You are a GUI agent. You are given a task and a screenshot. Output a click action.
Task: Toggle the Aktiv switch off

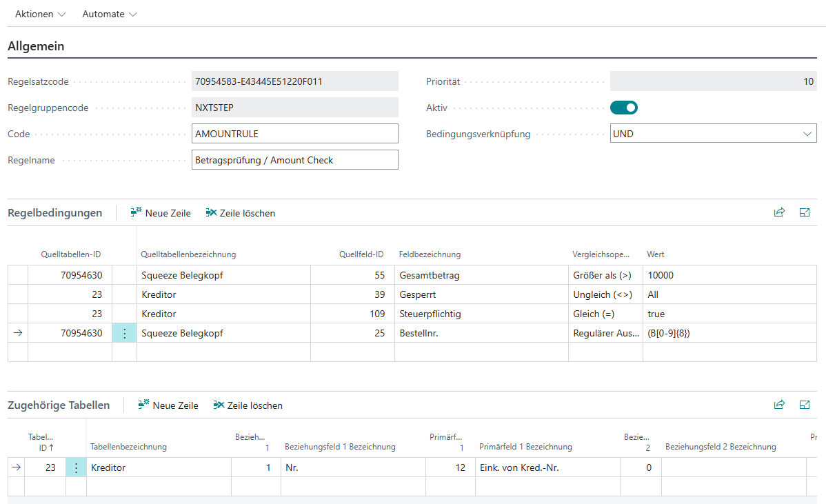pos(623,108)
